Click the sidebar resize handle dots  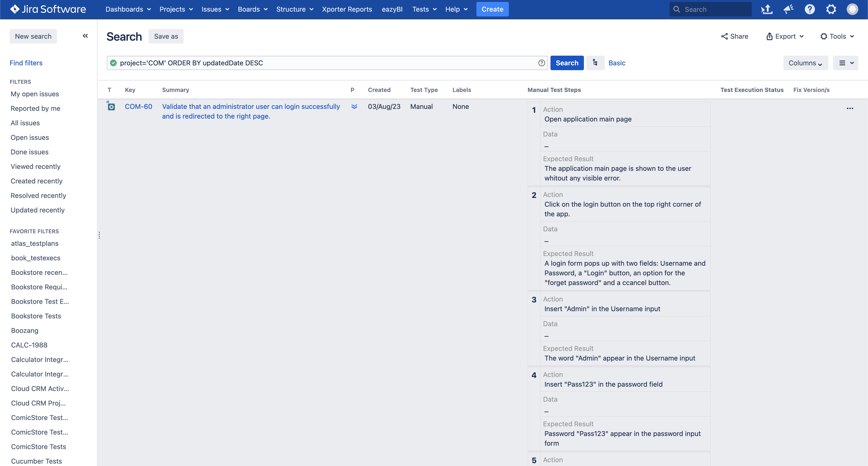[99, 235]
